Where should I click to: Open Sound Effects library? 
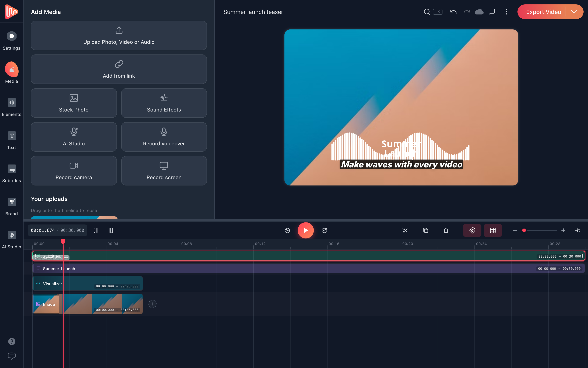tap(164, 103)
